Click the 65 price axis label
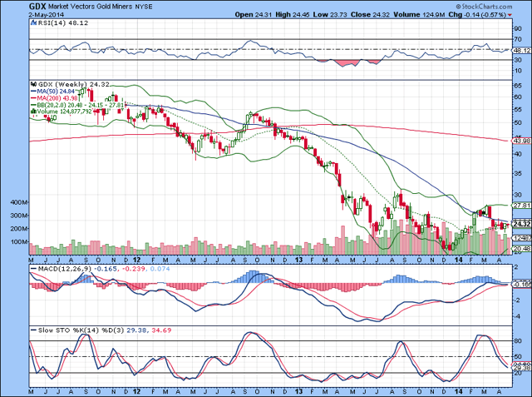The height and width of the screenshot is (397, 532). [518, 86]
